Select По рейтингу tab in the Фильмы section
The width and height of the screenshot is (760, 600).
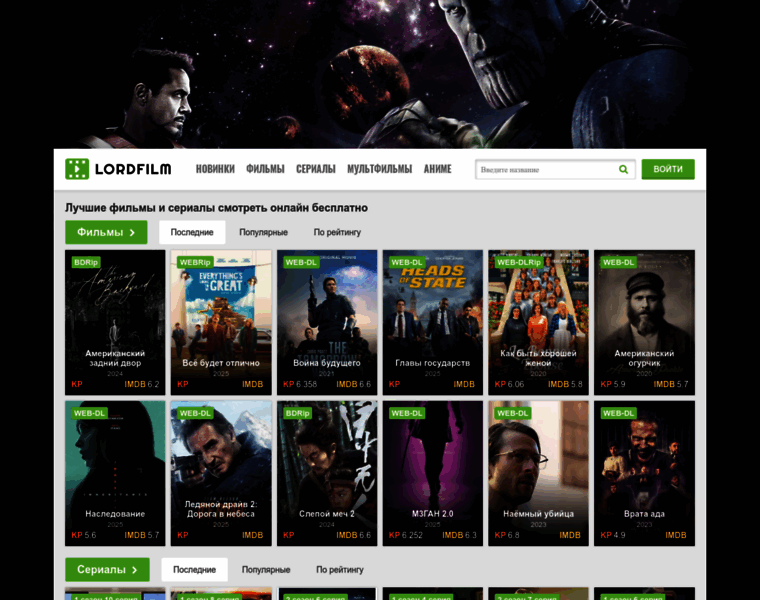coord(337,232)
